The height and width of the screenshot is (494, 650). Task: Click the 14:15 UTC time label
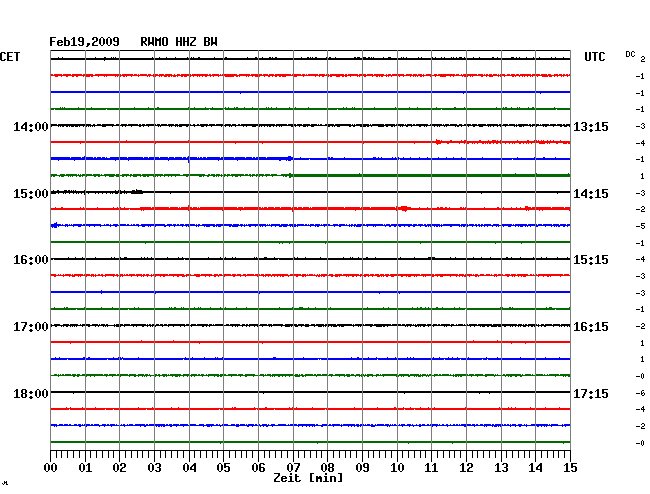[591, 194]
